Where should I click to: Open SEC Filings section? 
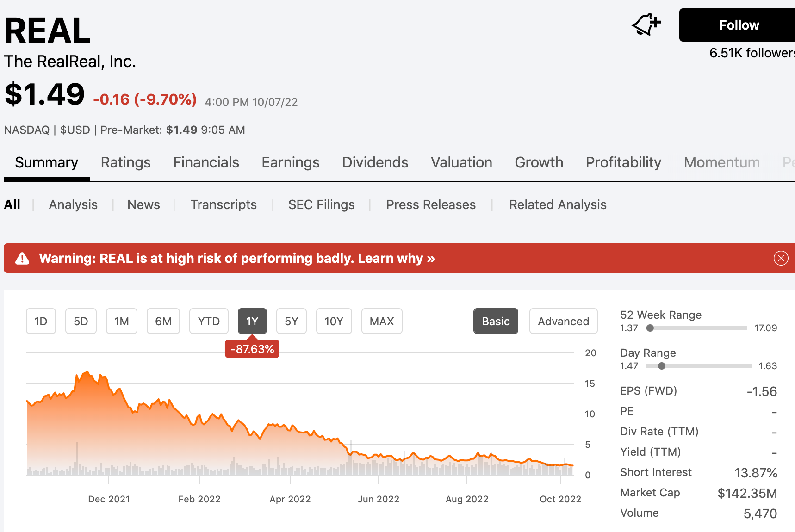coord(321,204)
